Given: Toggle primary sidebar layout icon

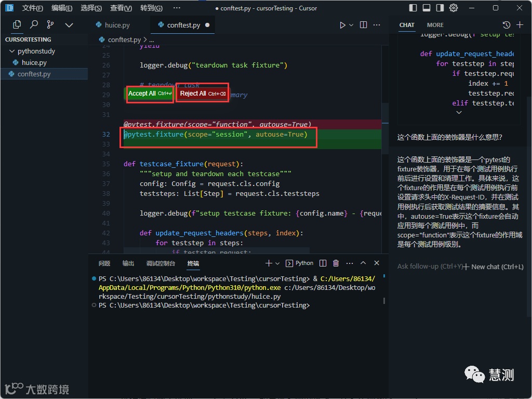Looking at the screenshot, I should coord(413,8).
